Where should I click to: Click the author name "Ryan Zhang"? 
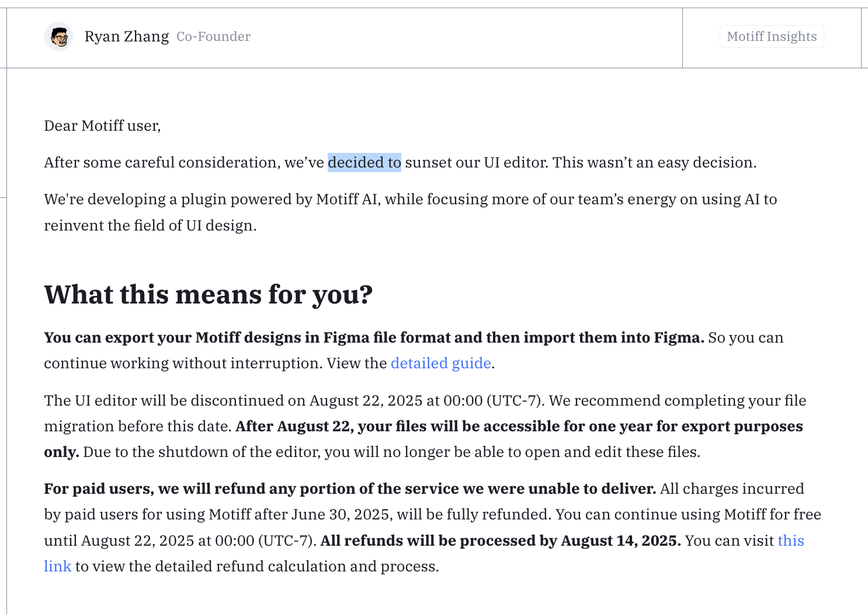point(127,37)
